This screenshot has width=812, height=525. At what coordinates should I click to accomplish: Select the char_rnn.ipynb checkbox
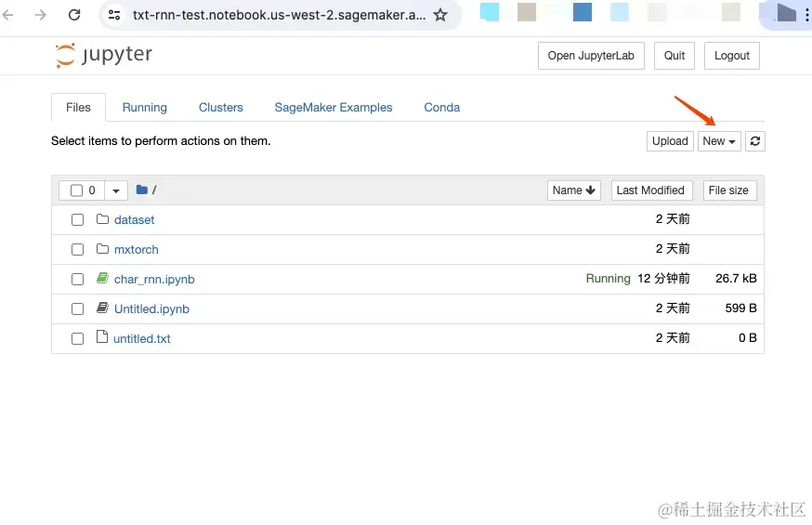78,280
